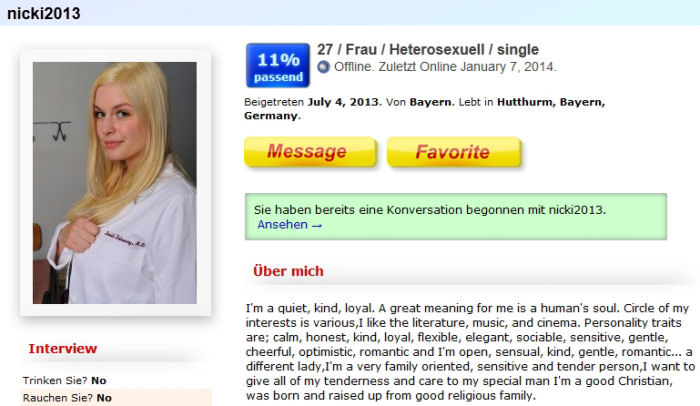Click the green conversation notice box

pos(456,217)
